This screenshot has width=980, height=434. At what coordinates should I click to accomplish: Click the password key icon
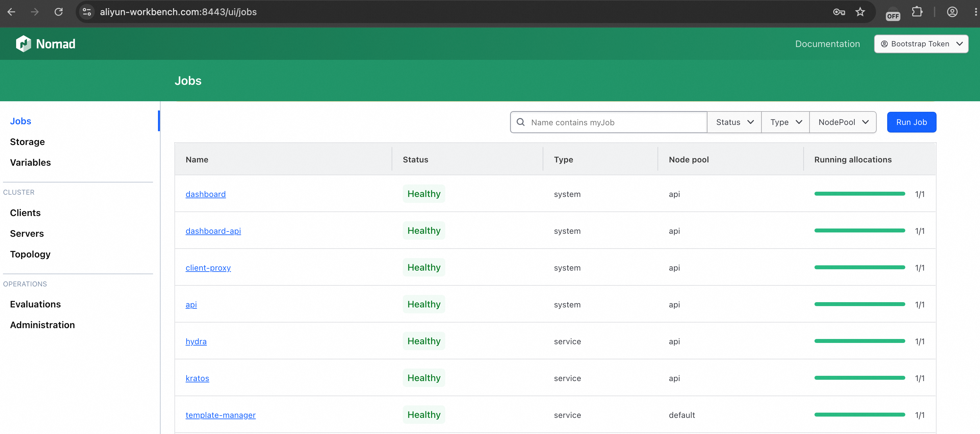pyautogui.click(x=839, y=12)
